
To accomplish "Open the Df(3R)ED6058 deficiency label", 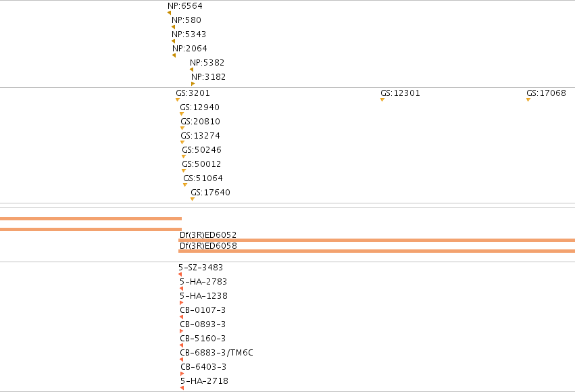I will [208, 246].
